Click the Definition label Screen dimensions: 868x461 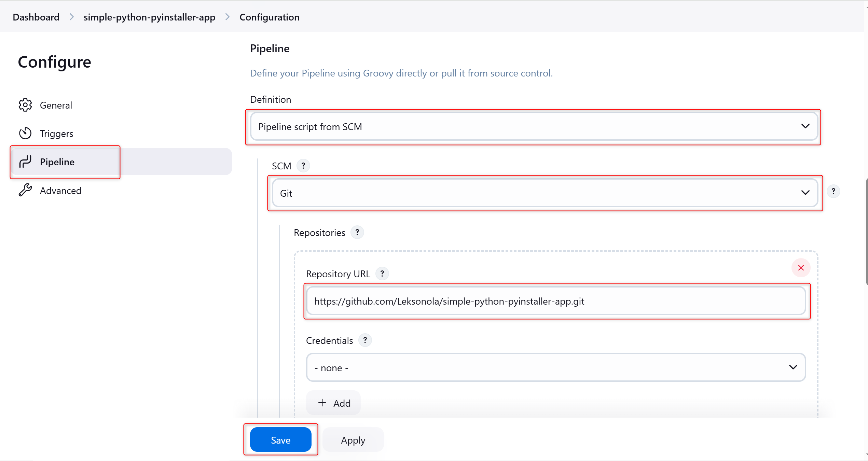[271, 99]
